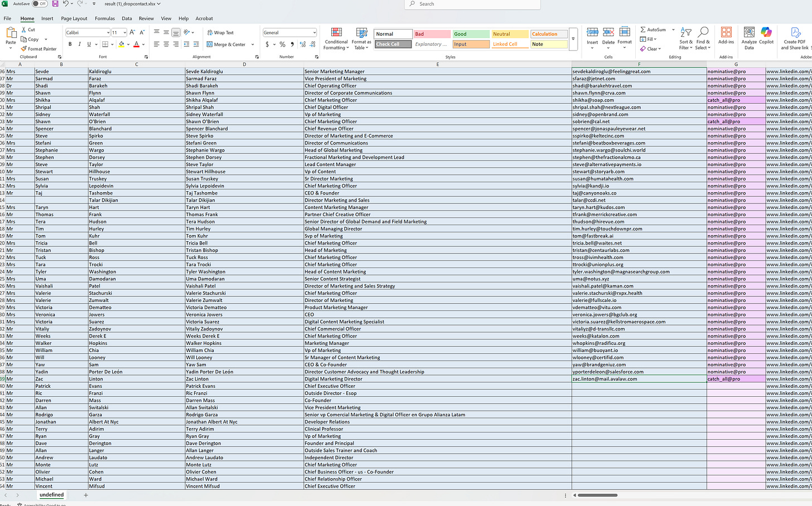Image resolution: width=812 pixels, height=506 pixels.
Task: Open Add-ins gallery
Action: pyautogui.click(x=726, y=36)
